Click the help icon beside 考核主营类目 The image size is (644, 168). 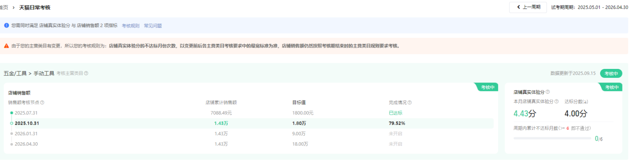point(86,73)
